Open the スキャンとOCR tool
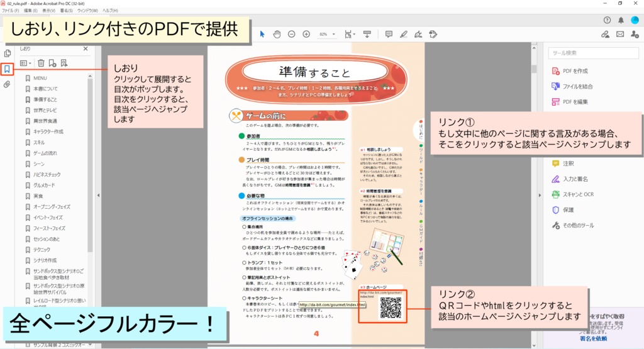The height and width of the screenshot is (349, 644). 573,194
